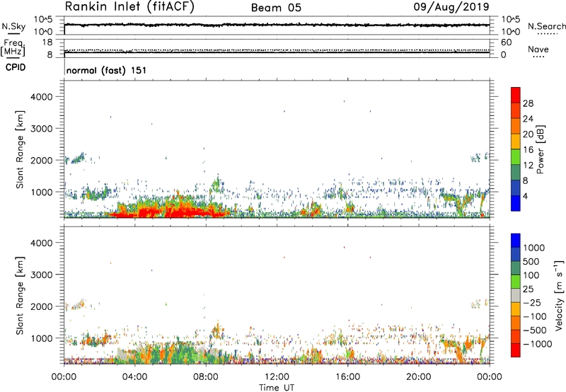Pick the gray segment of Velocity colorbar

point(516,295)
